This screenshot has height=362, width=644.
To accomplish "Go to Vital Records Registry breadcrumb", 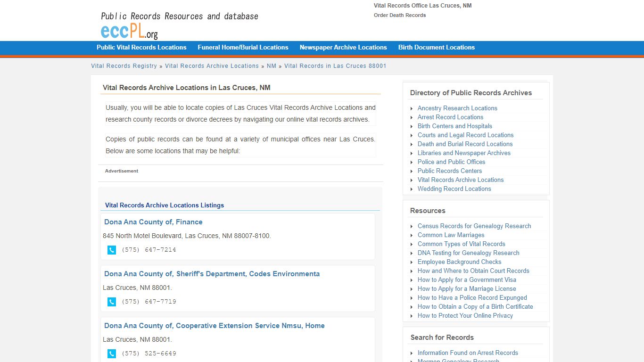I will pyautogui.click(x=124, y=66).
